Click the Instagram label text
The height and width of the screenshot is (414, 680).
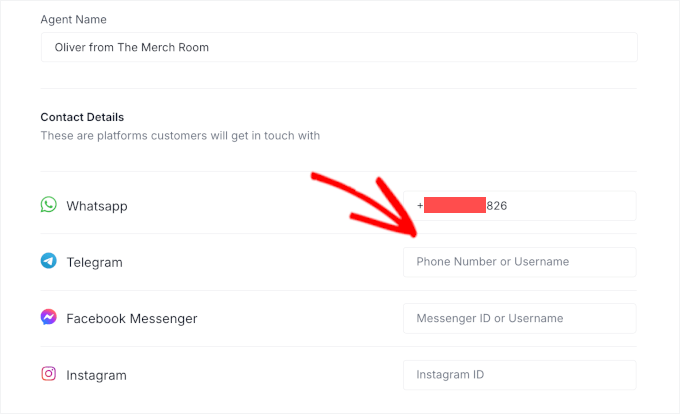[96, 375]
